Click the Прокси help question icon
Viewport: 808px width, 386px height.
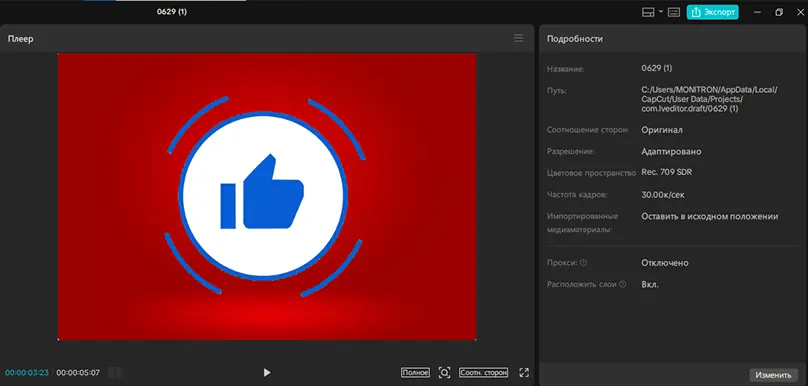(x=583, y=263)
